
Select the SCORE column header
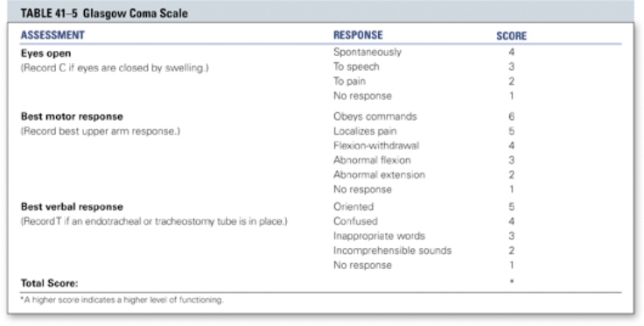click(511, 36)
